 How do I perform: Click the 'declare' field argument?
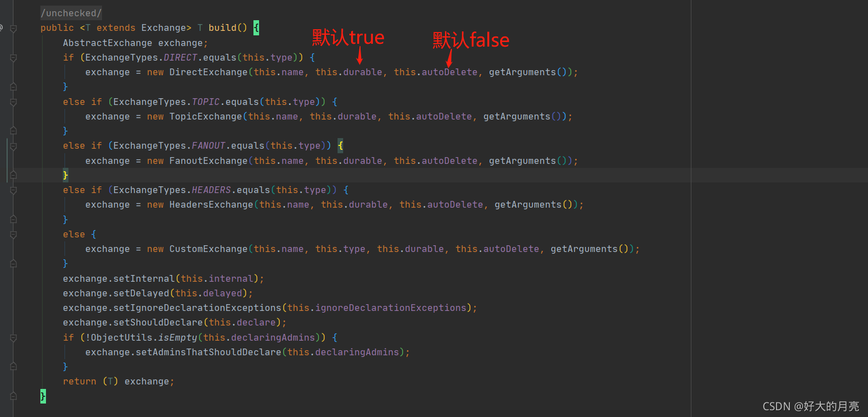[256, 322]
